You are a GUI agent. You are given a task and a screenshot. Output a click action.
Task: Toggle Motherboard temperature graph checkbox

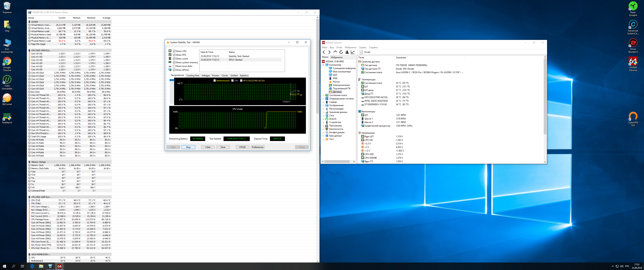click(215, 81)
